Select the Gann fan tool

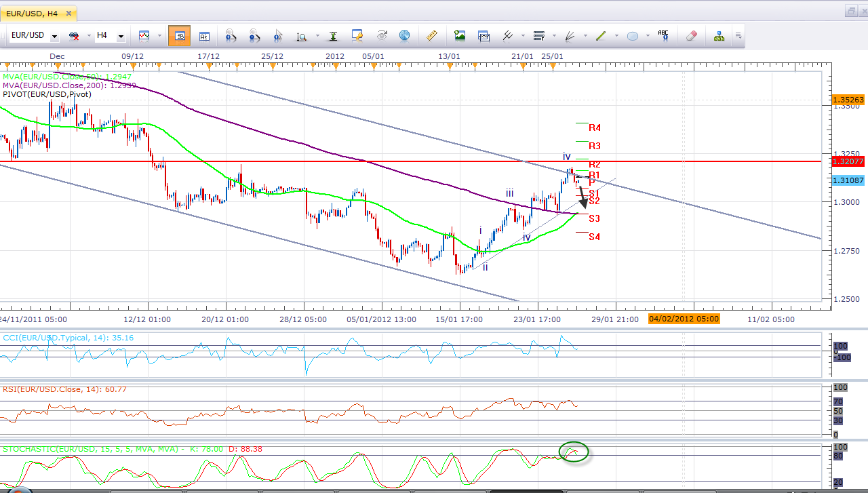pos(570,36)
